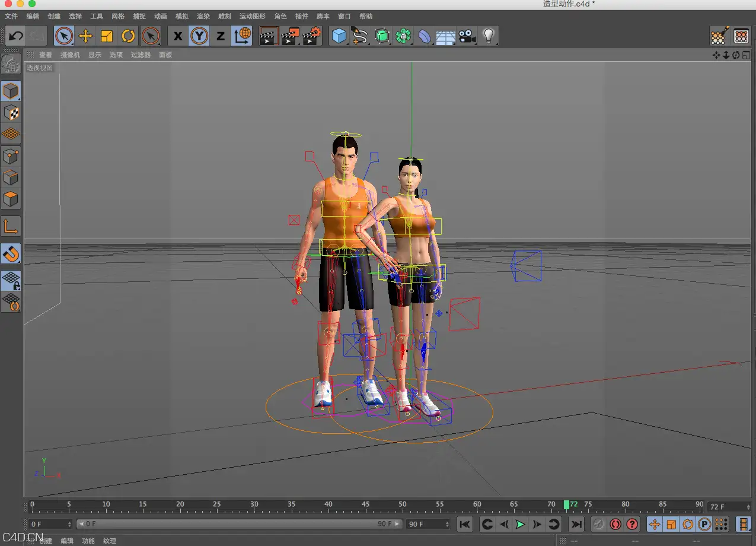Open viewport 过滤器 menu
Image resolution: width=756 pixels, height=546 pixels.
(141, 55)
